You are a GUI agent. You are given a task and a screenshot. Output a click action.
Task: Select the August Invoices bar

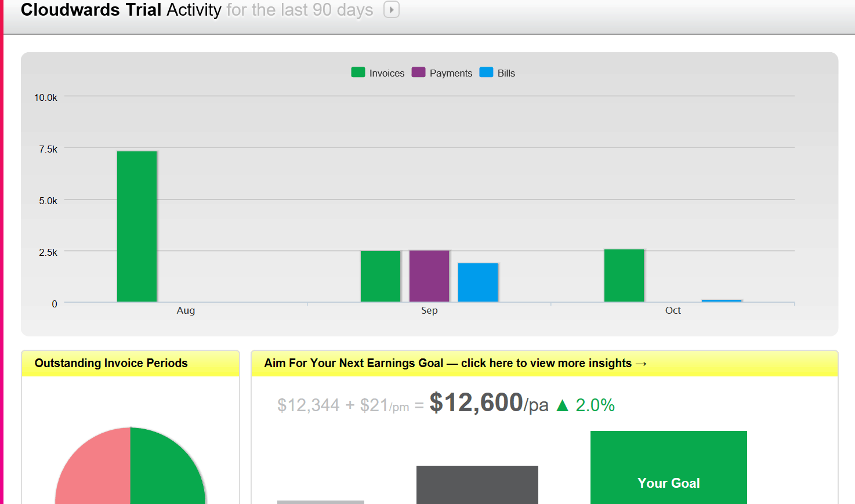(x=137, y=226)
